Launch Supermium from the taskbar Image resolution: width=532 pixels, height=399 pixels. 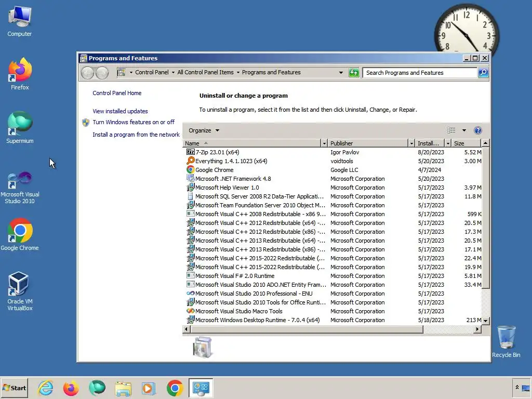[x=97, y=388]
